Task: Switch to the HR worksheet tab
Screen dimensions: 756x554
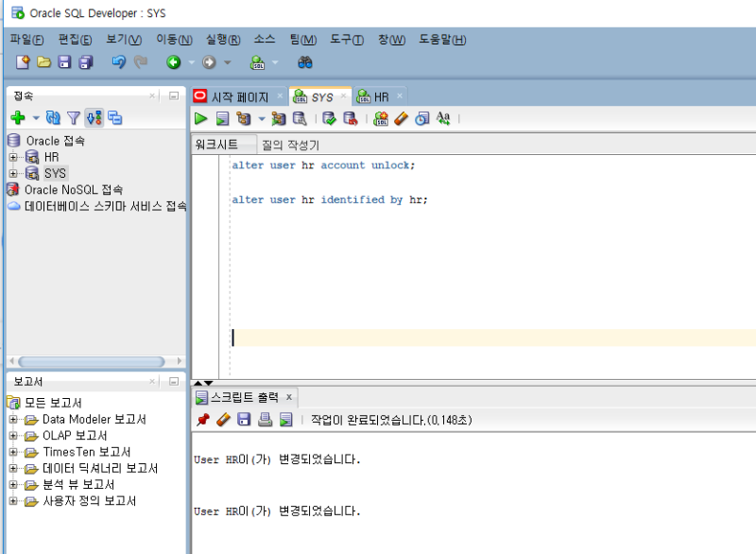Action: point(380,97)
